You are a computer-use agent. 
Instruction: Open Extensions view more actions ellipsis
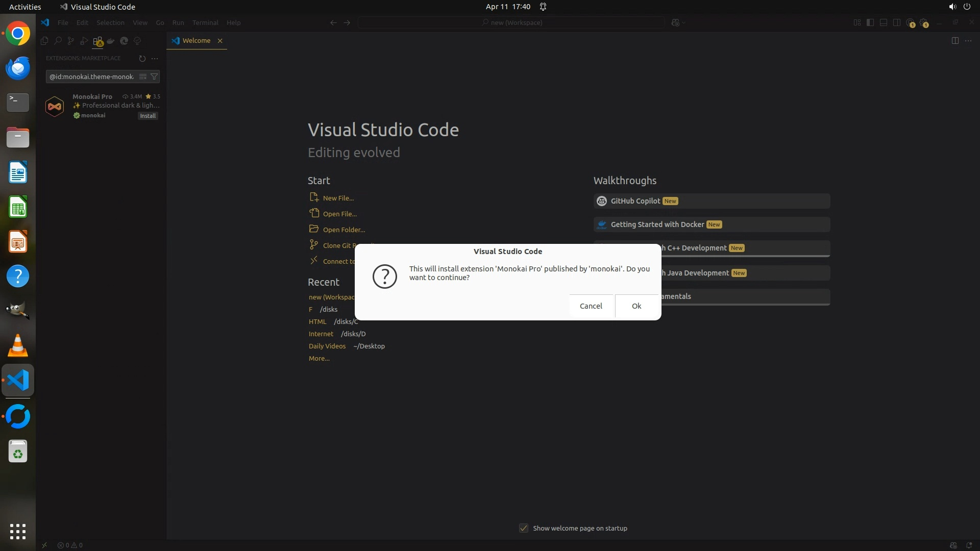click(155, 58)
